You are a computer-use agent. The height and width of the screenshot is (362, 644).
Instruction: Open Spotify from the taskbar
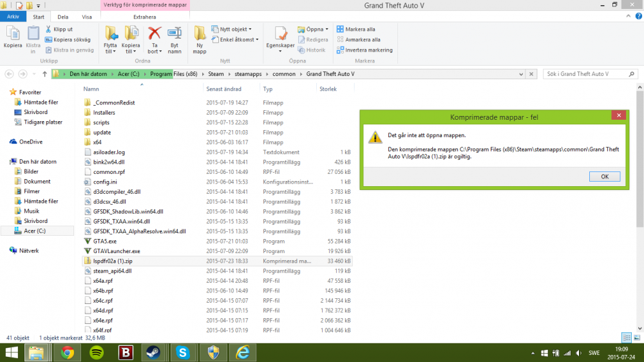click(x=97, y=352)
